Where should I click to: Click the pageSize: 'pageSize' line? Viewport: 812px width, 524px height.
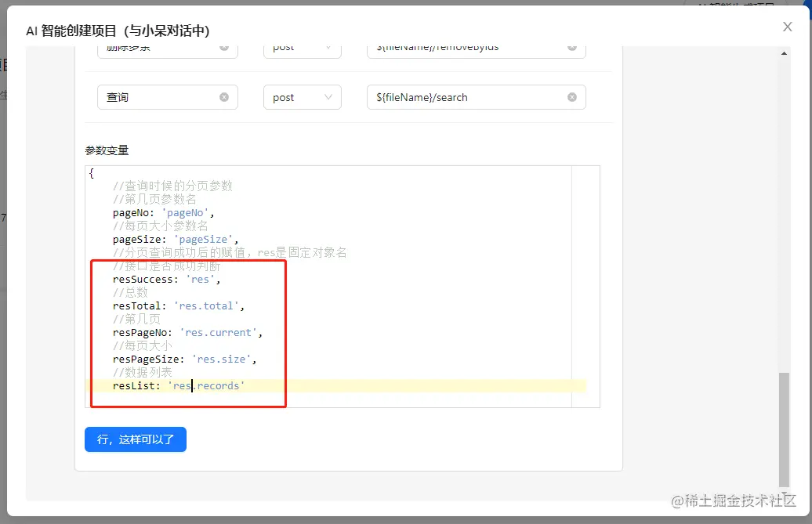pyautogui.click(x=176, y=240)
